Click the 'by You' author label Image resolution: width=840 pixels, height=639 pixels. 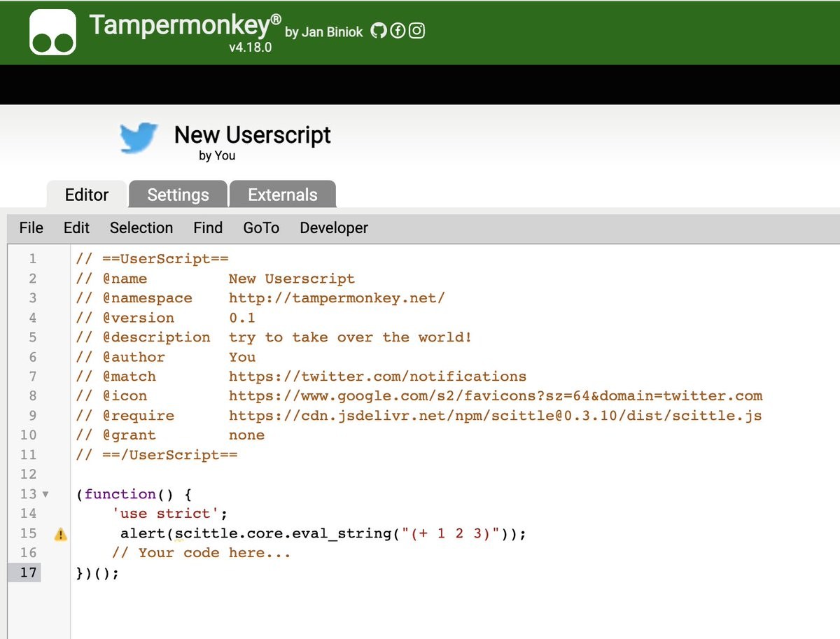tap(217, 155)
